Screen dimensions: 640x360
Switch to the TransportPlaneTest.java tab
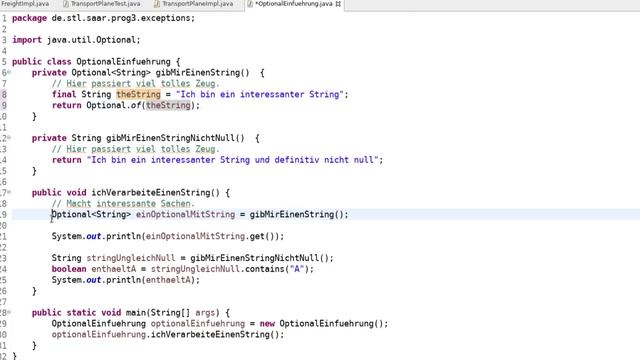point(105,4)
